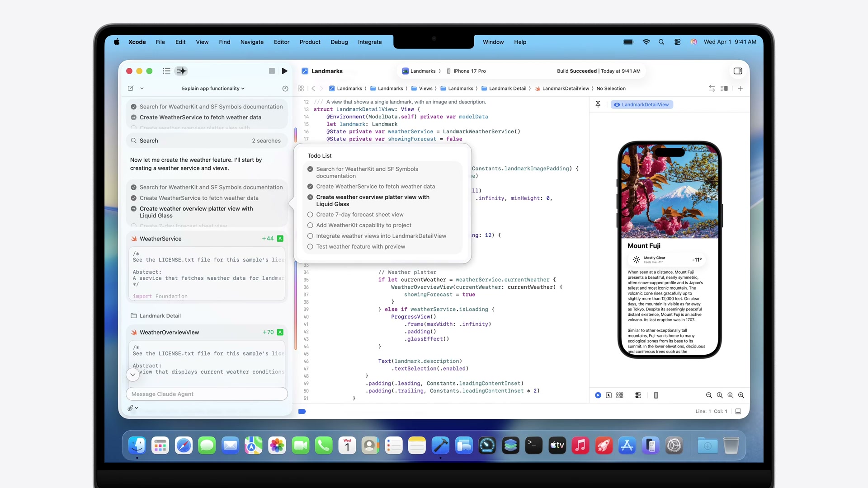Go back with the editor back arrow

(313, 89)
